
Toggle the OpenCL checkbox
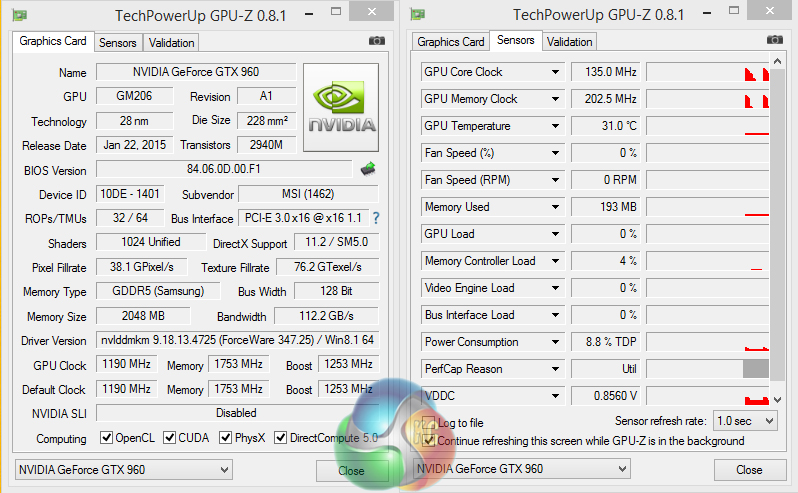106,438
